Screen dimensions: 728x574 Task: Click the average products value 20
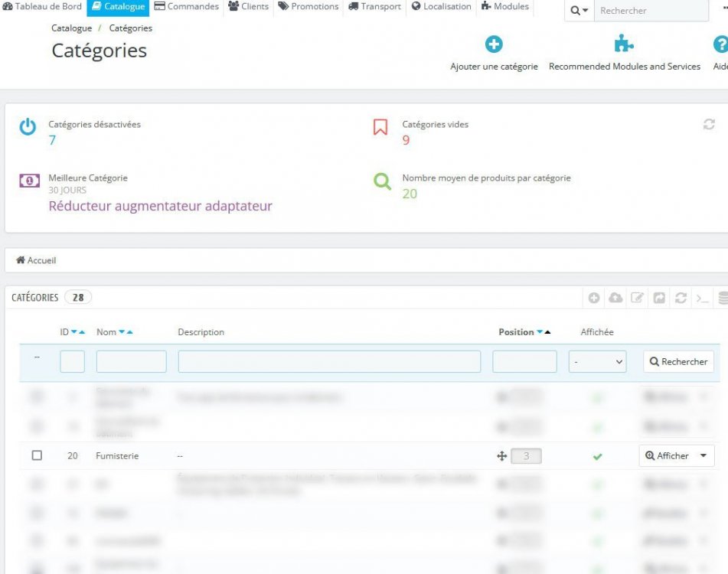(410, 194)
